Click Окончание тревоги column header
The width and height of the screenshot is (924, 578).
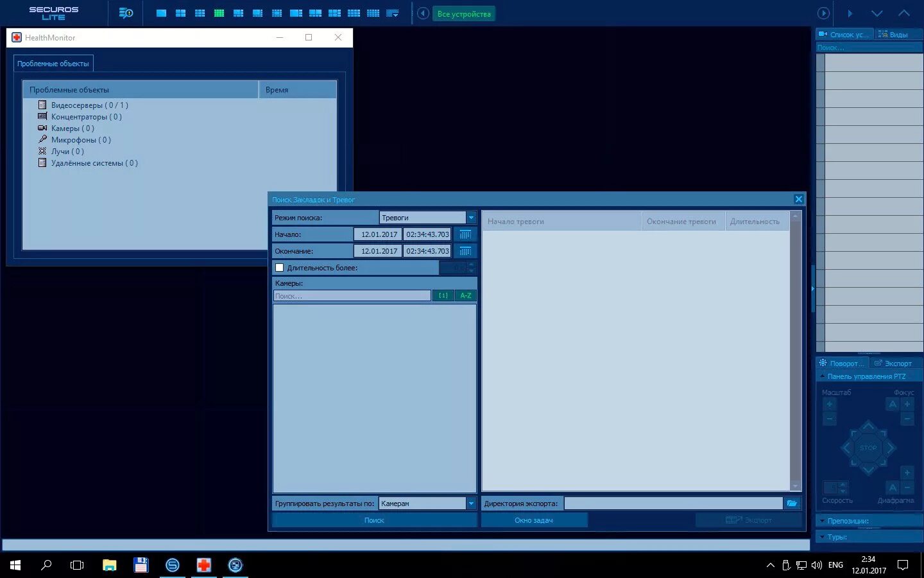pos(682,222)
